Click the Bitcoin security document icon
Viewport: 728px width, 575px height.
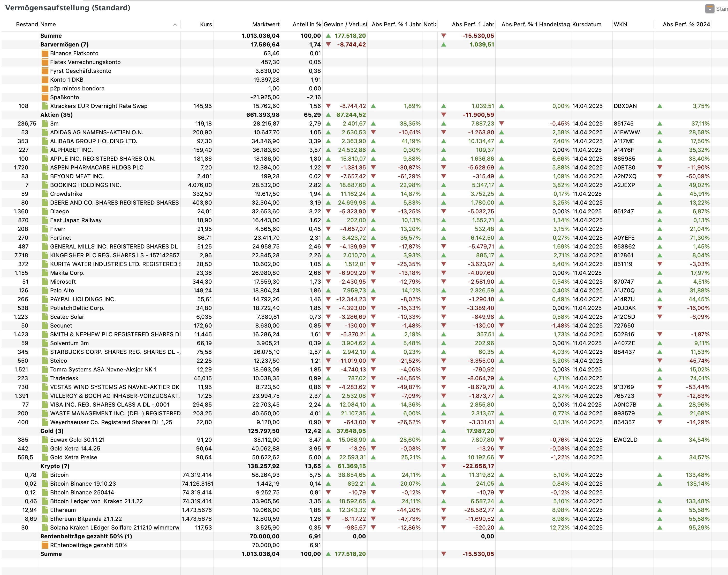coord(45,475)
